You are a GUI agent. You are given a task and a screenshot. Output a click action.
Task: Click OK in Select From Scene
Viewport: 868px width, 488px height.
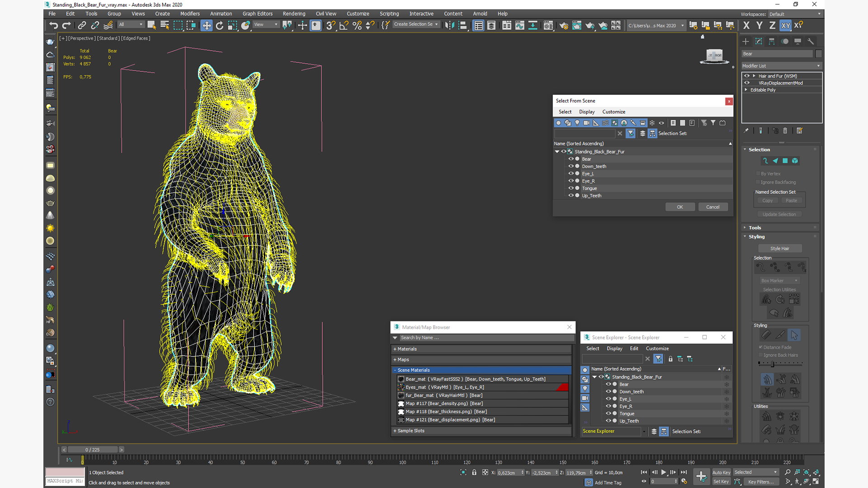[x=680, y=207]
